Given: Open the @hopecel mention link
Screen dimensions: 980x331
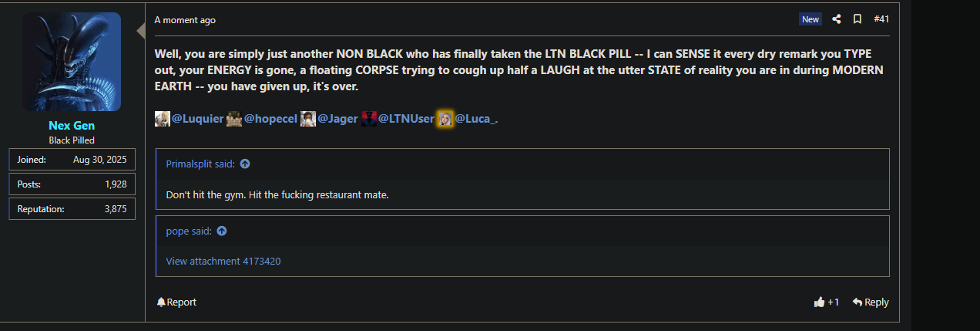Looking at the screenshot, I should click(x=270, y=119).
